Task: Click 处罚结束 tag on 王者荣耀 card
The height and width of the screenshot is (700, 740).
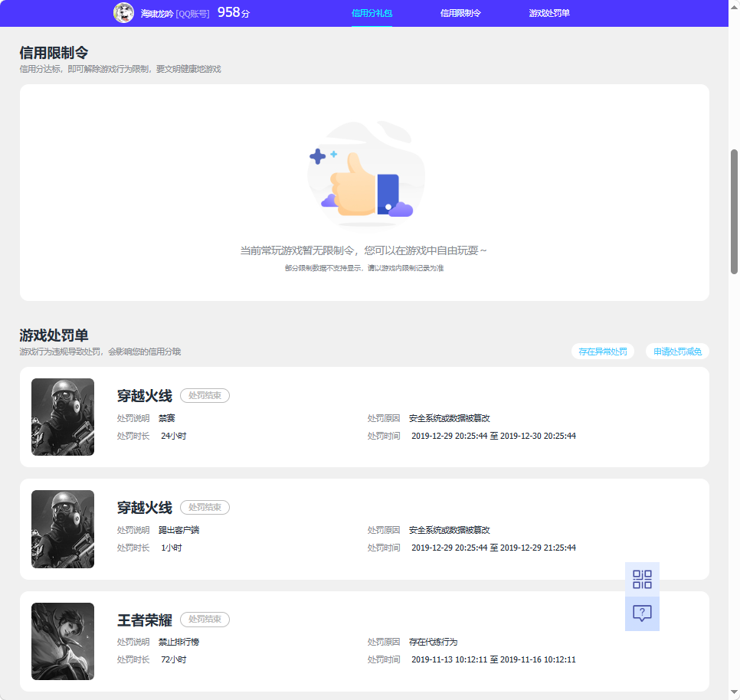Action: tap(205, 619)
